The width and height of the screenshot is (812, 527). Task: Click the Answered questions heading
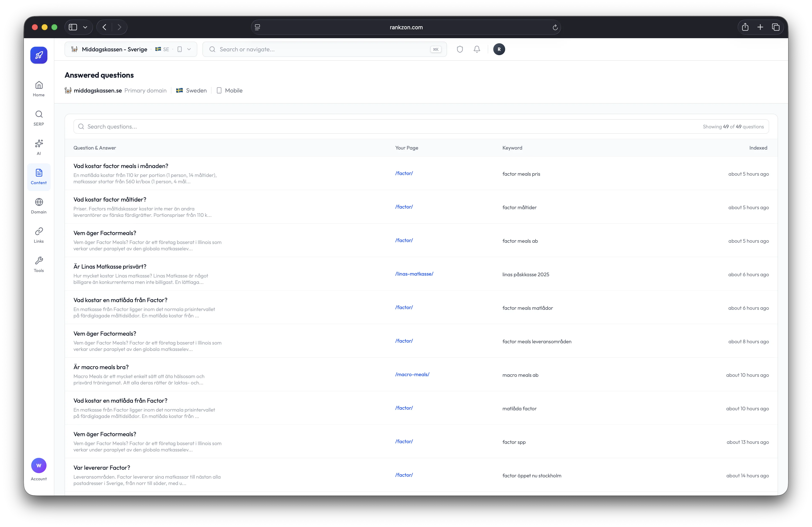click(x=99, y=75)
